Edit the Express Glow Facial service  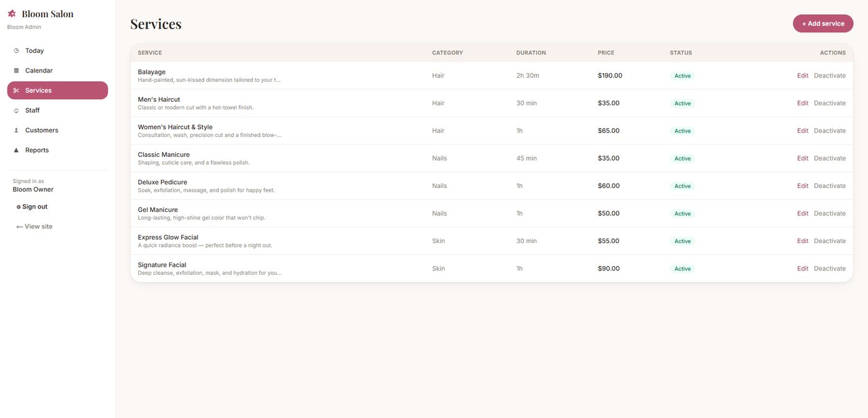pyautogui.click(x=803, y=241)
